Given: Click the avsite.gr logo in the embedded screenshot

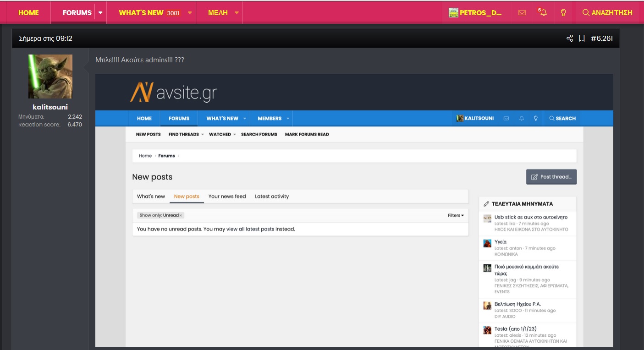Looking at the screenshot, I should pyautogui.click(x=173, y=92).
